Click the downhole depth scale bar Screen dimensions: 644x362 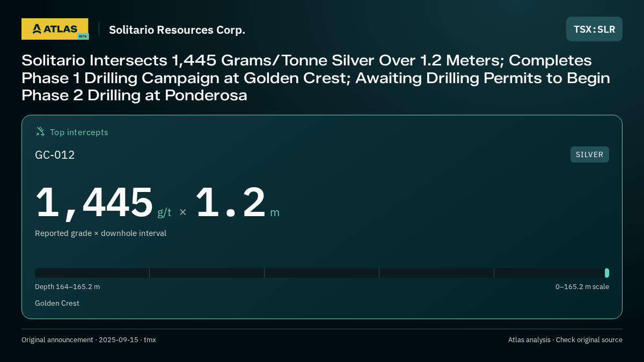click(x=322, y=273)
